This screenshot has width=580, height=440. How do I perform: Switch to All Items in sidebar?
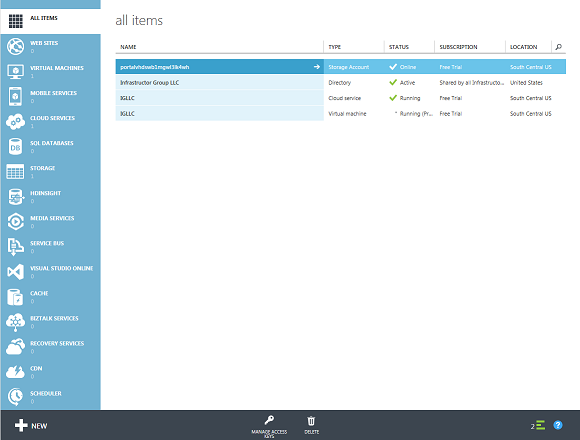click(x=50, y=21)
